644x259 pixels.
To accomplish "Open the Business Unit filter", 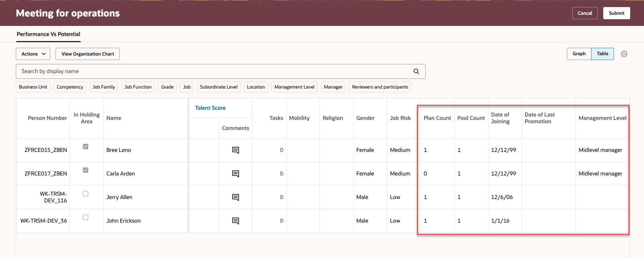I will click(33, 87).
